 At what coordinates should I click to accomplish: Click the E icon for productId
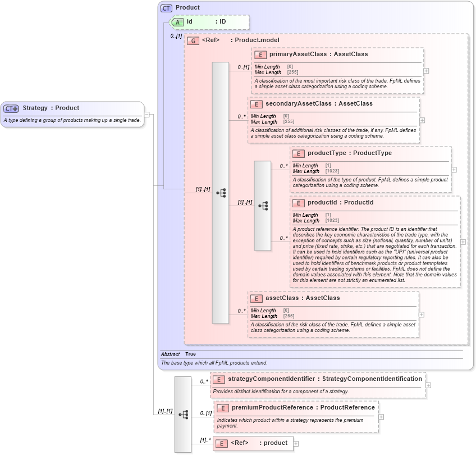click(298, 202)
